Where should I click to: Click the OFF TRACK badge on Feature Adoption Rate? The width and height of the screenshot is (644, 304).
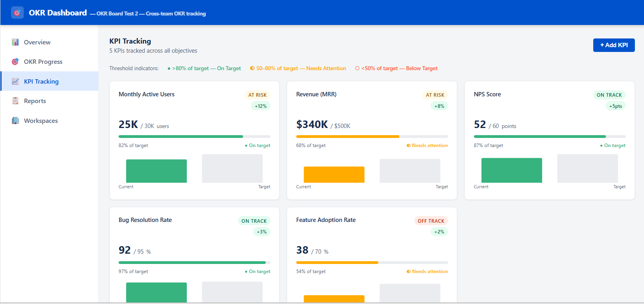pos(431,221)
